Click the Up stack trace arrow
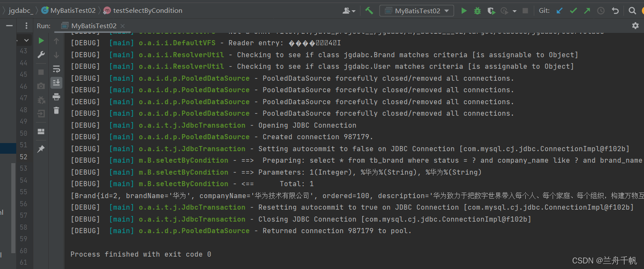This screenshot has width=644, height=269. coord(56,41)
